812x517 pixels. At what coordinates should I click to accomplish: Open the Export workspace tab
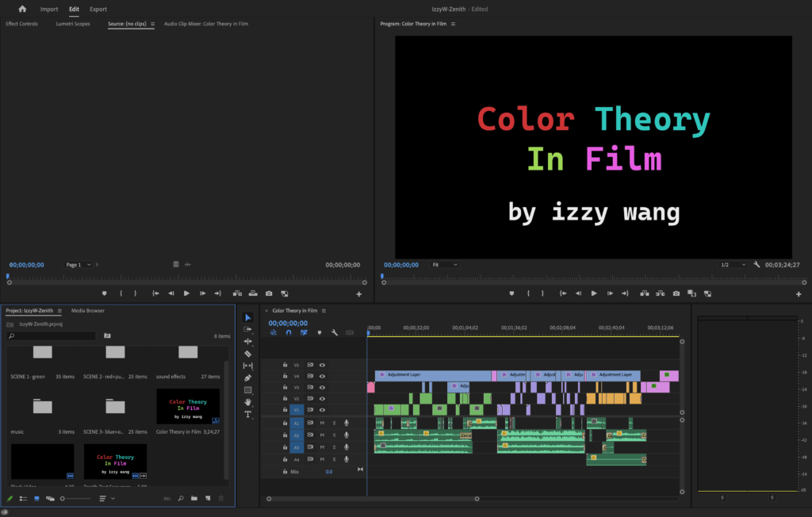point(98,10)
